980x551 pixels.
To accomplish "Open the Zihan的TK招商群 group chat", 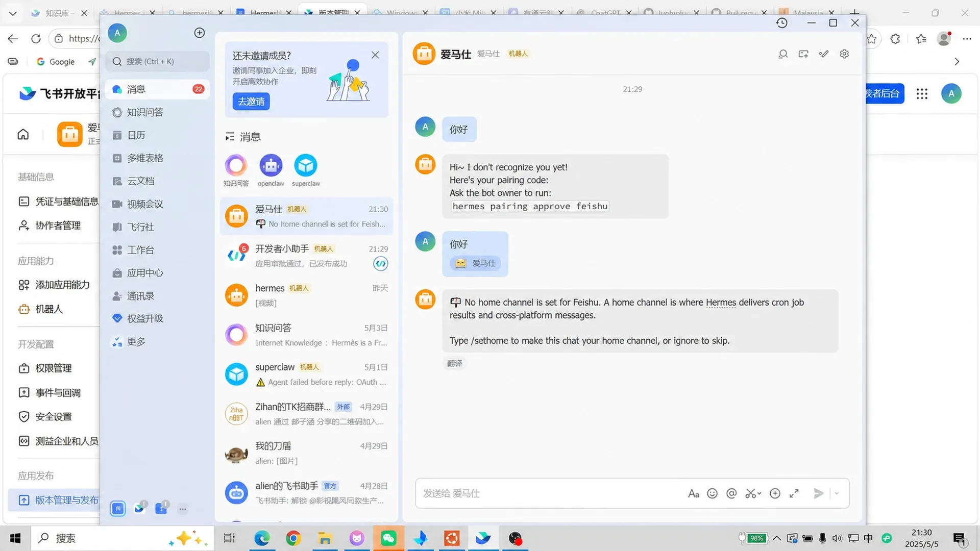I will (x=306, y=414).
